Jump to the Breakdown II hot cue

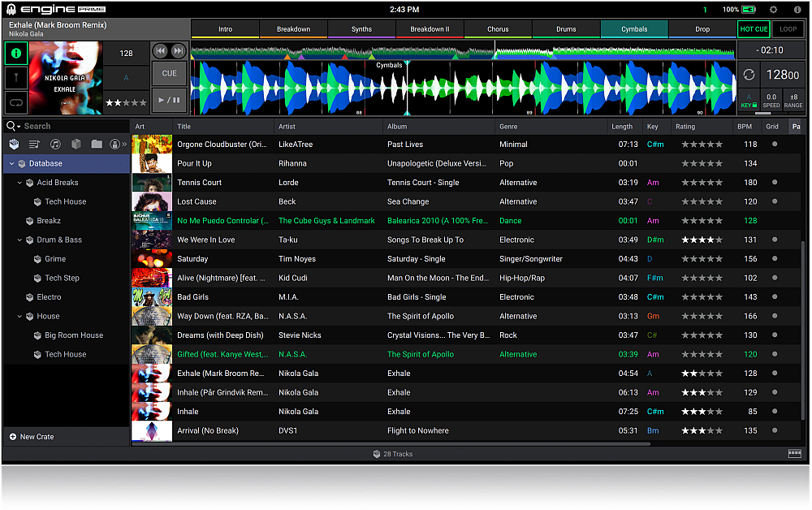tap(430, 29)
